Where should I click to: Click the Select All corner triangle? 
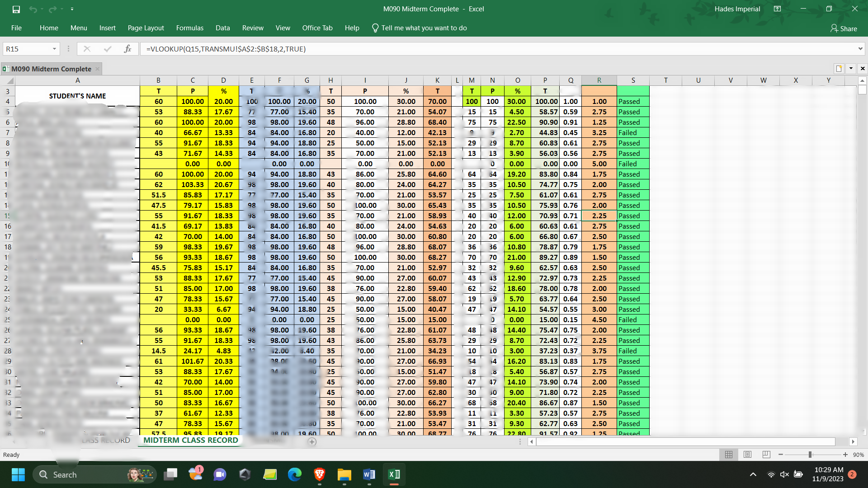pyautogui.click(x=10, y=81)
